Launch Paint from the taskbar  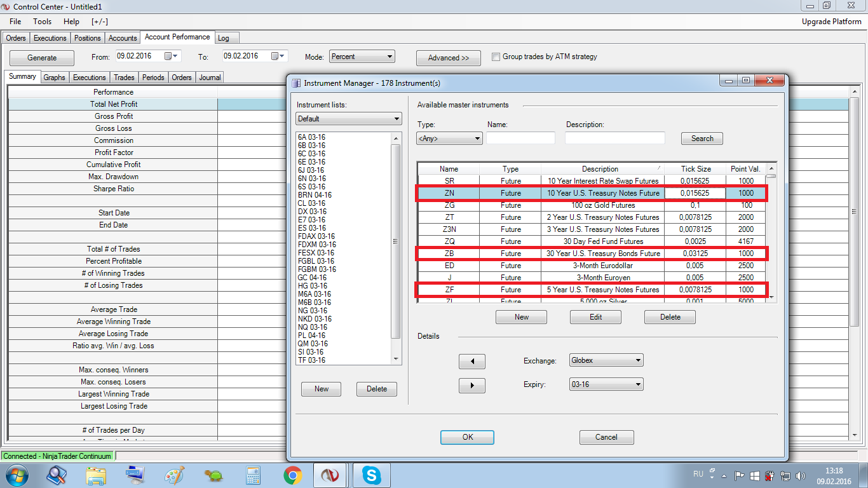(174, 475)
